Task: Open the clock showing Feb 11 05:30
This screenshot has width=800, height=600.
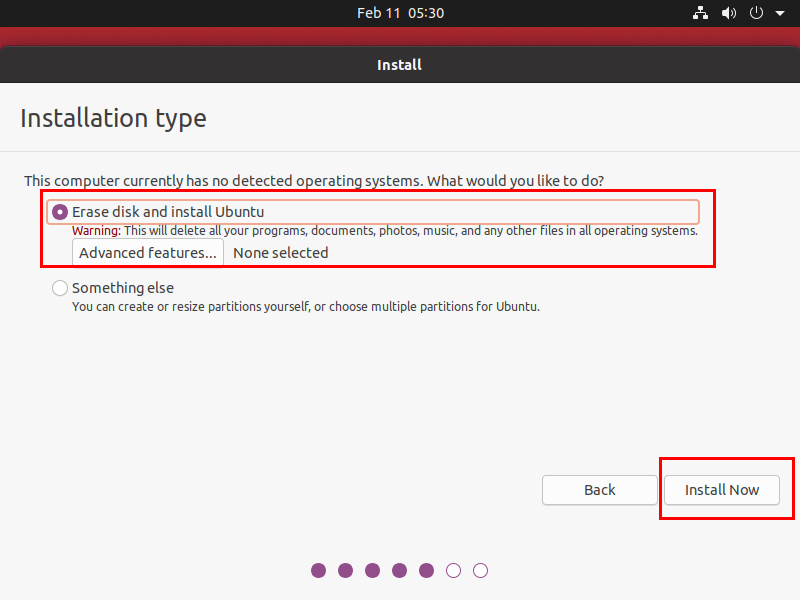Action: tap(400, 13)
